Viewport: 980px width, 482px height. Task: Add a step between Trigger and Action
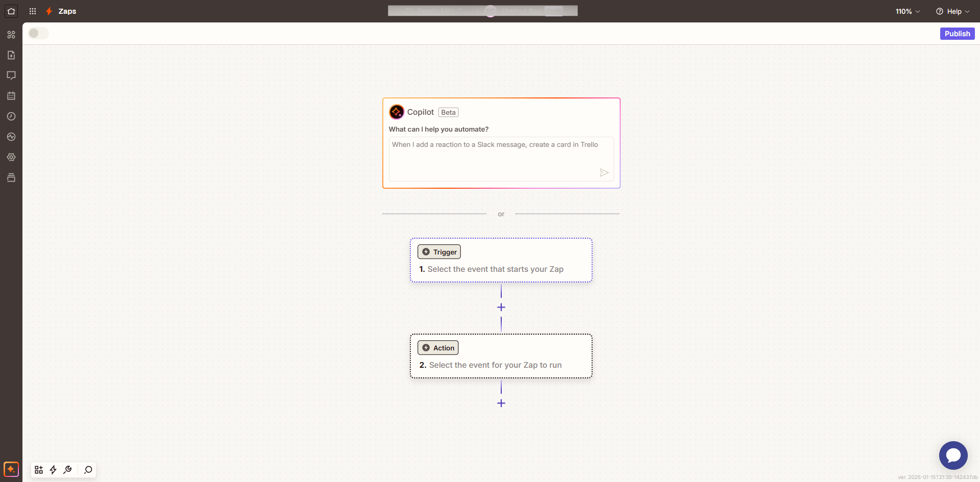pyautogui.click(x=501, y=307)
